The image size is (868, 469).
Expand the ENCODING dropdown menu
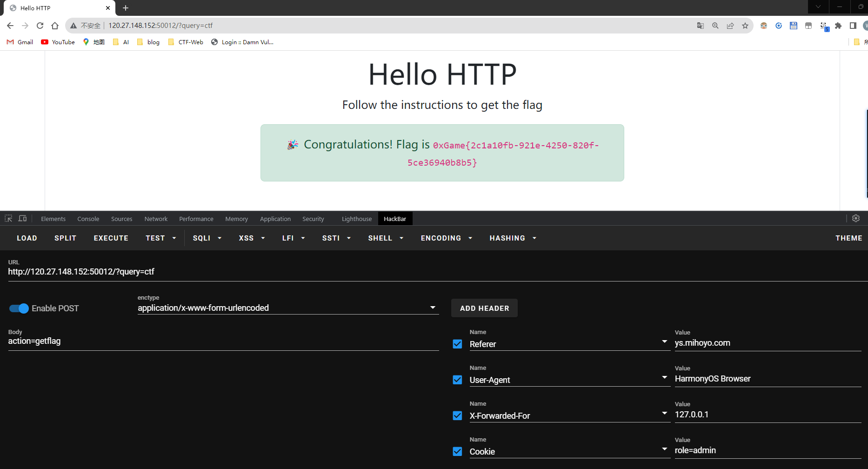tap(447, 238)
